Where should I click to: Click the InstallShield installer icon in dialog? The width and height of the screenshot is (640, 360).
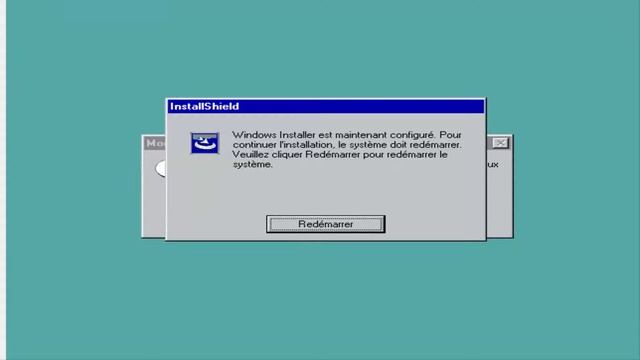pos(204,143)
